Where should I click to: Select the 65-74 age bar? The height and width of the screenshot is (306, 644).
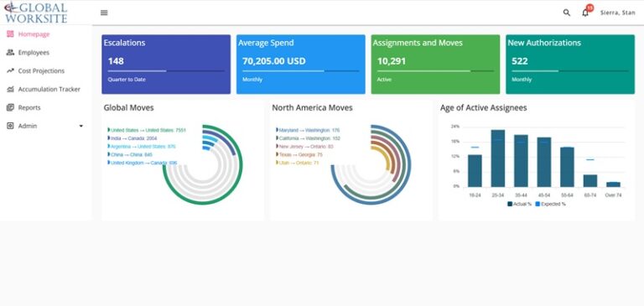point(590,181)
